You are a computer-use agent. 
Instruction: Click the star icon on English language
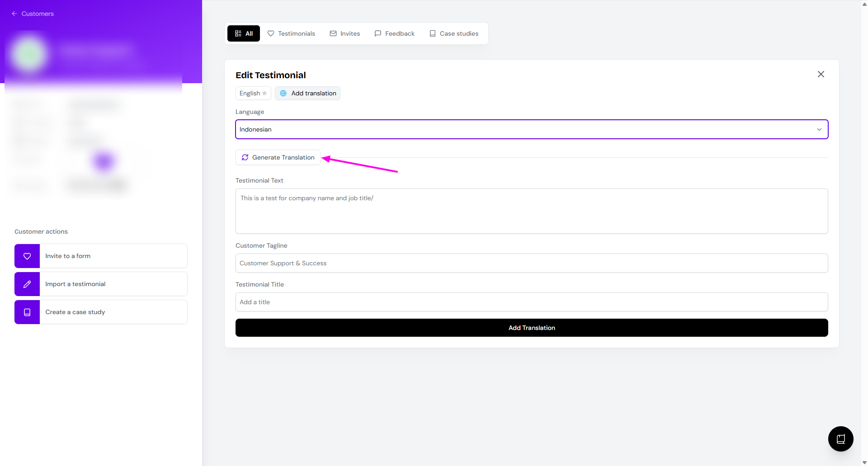265,93
